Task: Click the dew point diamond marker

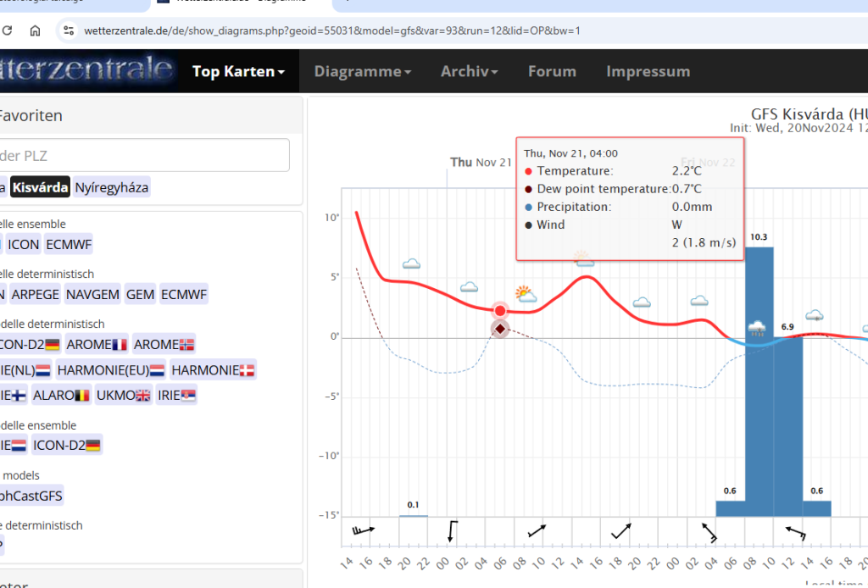Action: [500, 329]
